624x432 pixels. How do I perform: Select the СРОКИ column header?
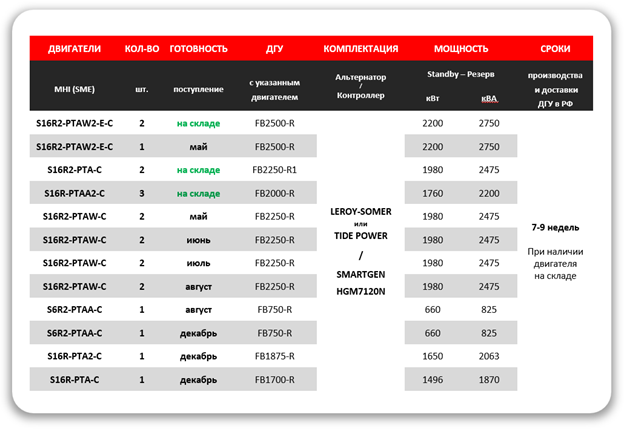point(555,48)
